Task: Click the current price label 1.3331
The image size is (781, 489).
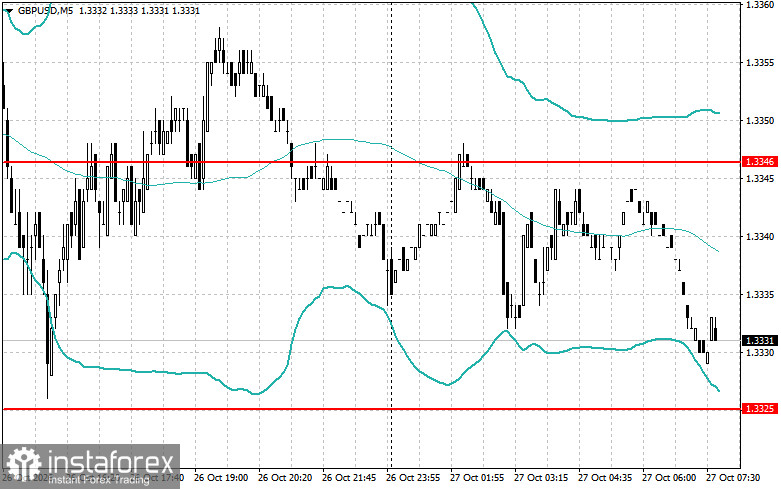Action: coord(759,341)
